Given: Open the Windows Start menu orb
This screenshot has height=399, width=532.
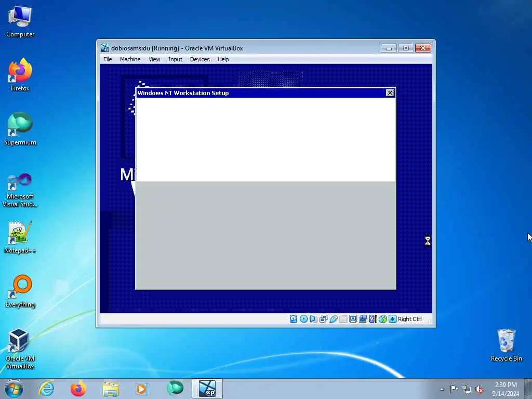Looking at the screenshot, I should pos(14,389).
